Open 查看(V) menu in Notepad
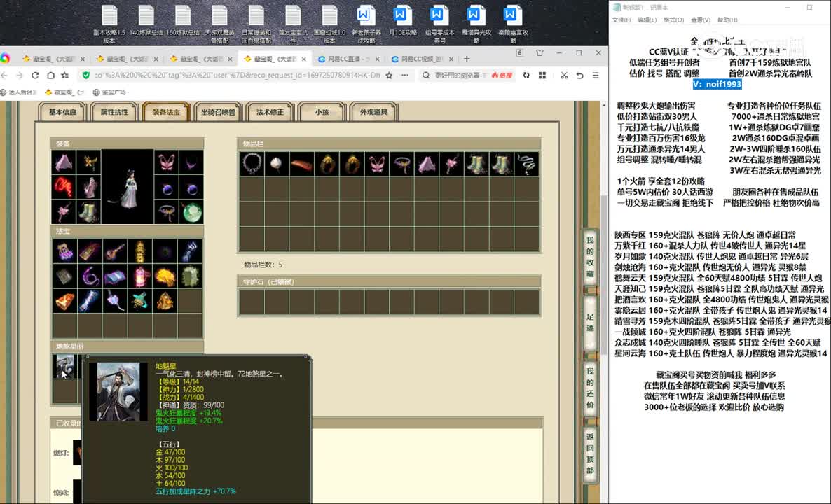This screenshot has height=504, width=831. pyautogui.click(x=701, y=20)
